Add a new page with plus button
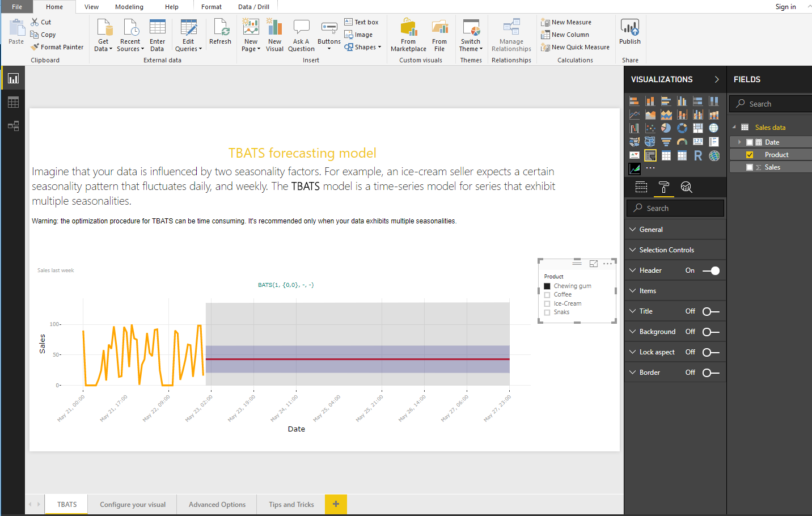This screenshot has width=812, height=516. (336, 504)
